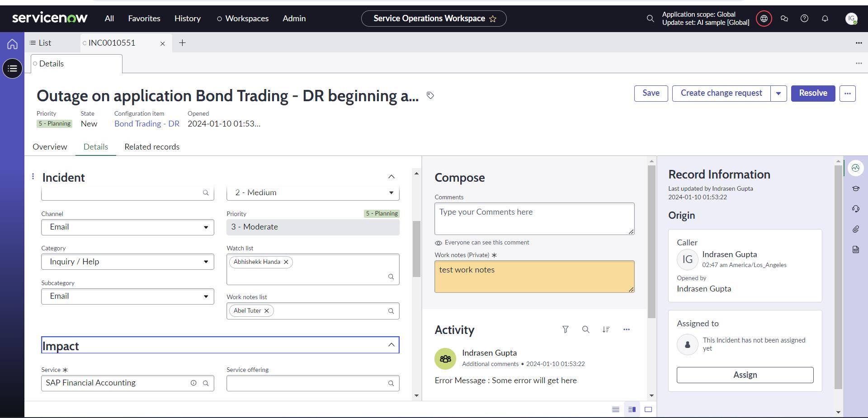Click the Work notes text area
Image resolution: width=868 pixels, height=418 pixels.
(x=534, y=277)
